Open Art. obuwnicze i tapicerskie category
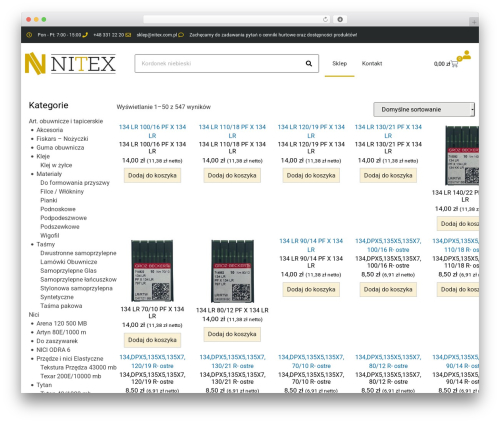This screenshot has height=423, width=500. point(66,121)
